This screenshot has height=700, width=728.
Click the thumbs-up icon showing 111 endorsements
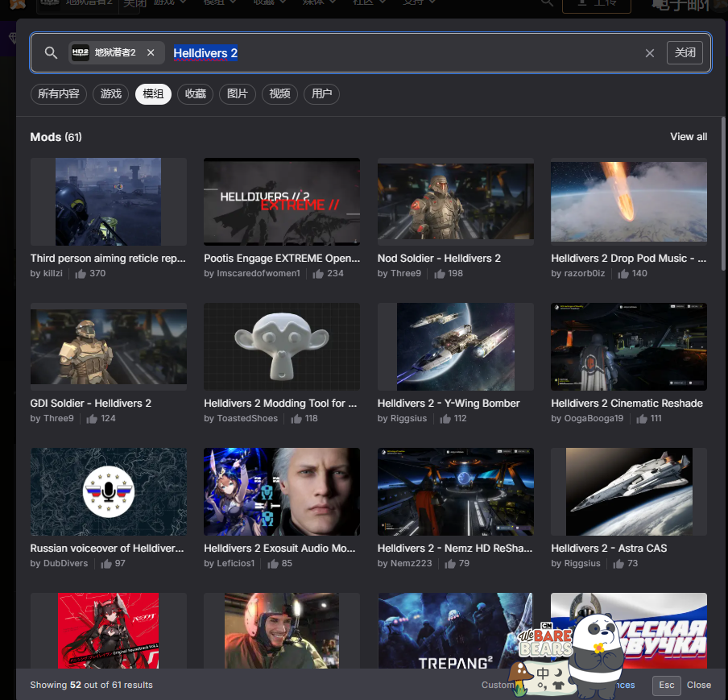pyautogui.click(x=642, y=419)
